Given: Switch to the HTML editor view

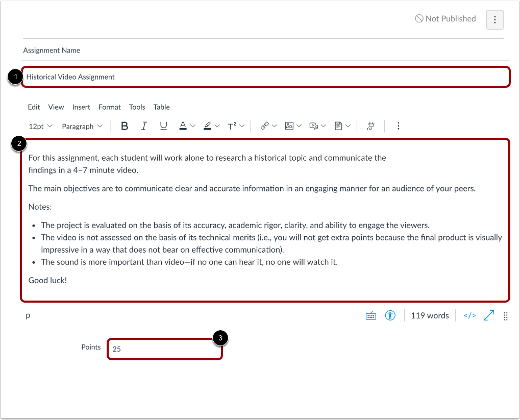Looking at the screenshot, I should pyautogui.click(x=469, y=315).
